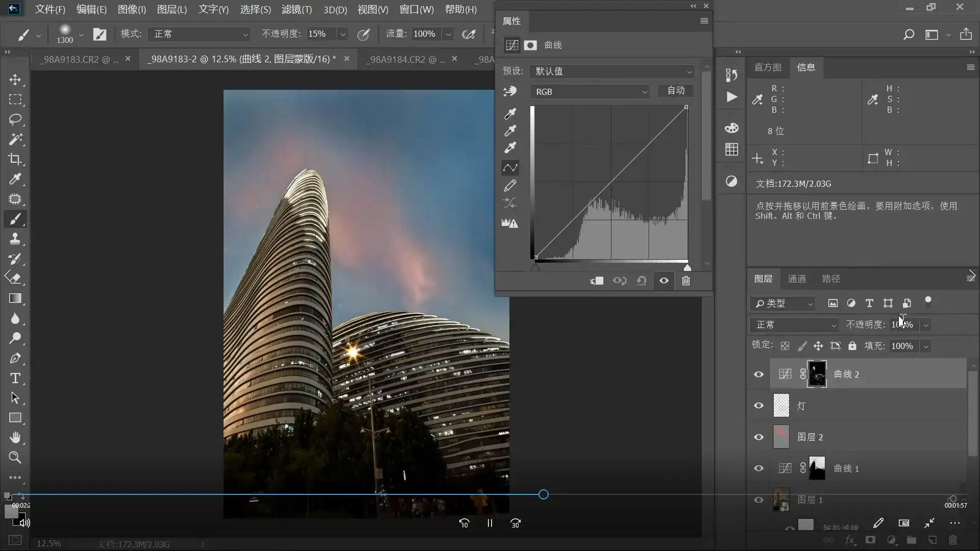
Task: Select the Clone Stamp tool
Action: click(15, 239)
